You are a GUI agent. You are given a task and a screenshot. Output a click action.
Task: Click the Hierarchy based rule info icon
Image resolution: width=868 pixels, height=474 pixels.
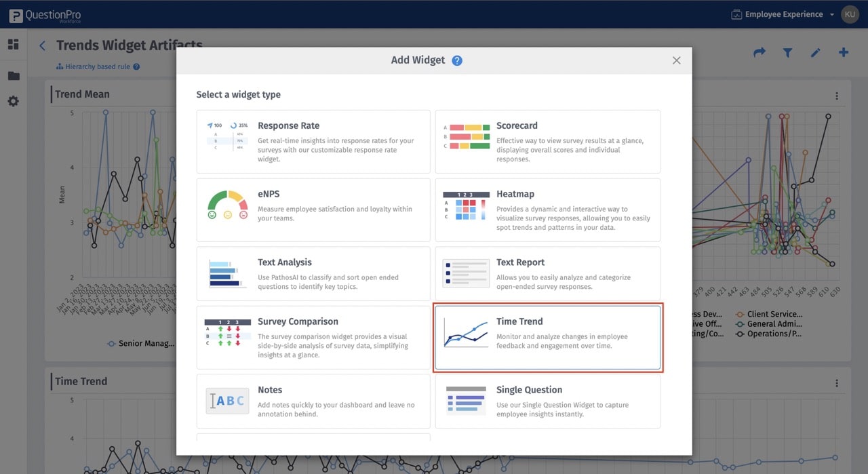(136, 66)
